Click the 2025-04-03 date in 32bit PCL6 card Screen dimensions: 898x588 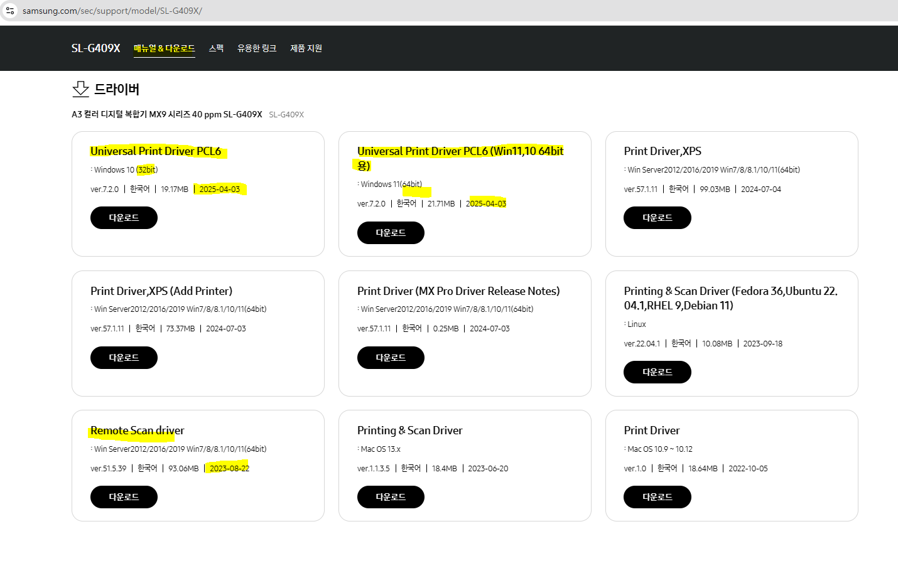220,190
